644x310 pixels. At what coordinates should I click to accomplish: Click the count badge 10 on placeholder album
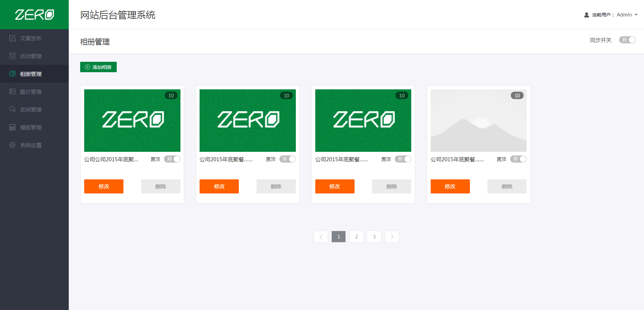coord(517,95)
